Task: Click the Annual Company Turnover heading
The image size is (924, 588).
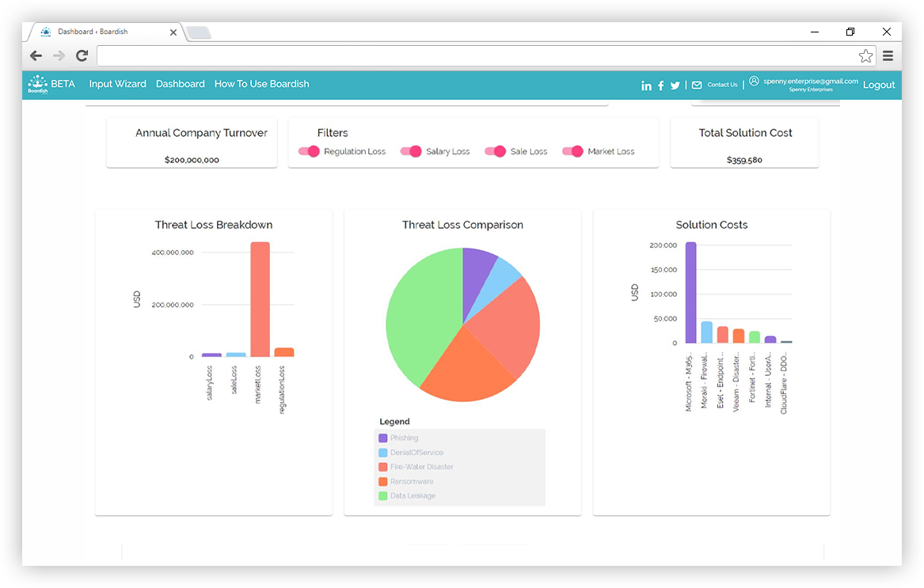Action: (x=202, y=133)
